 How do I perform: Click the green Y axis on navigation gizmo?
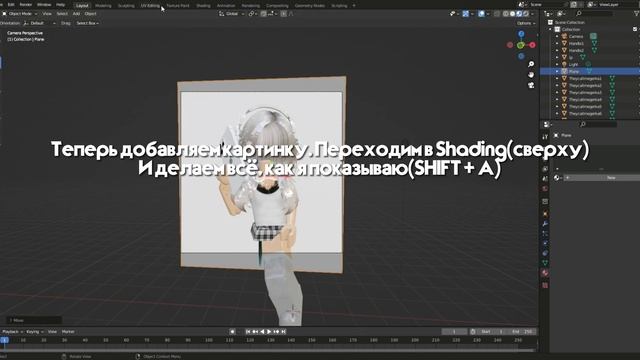coord(521,45)
